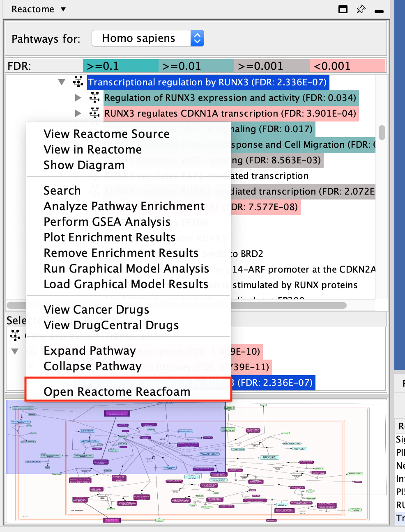
Task: Select Open Reactome Reacfoam menu item
Action: 117,392
